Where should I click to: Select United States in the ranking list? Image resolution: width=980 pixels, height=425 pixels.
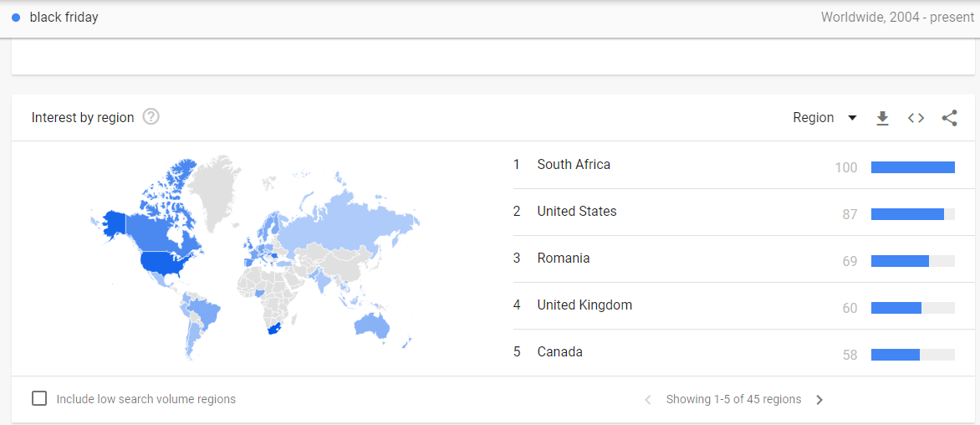tap(577, 212)
